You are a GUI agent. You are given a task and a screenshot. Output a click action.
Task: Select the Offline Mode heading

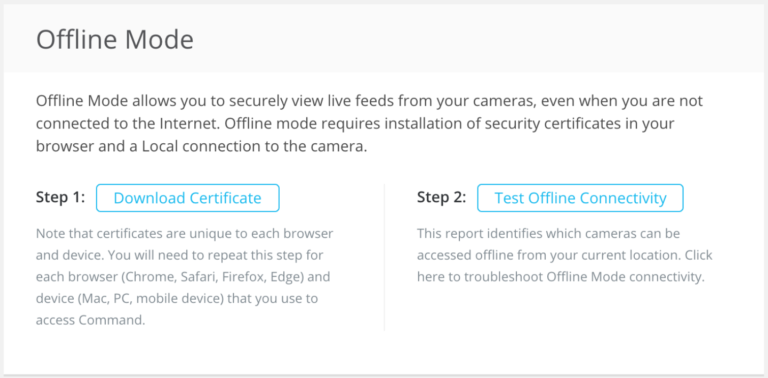click(115, 40)
